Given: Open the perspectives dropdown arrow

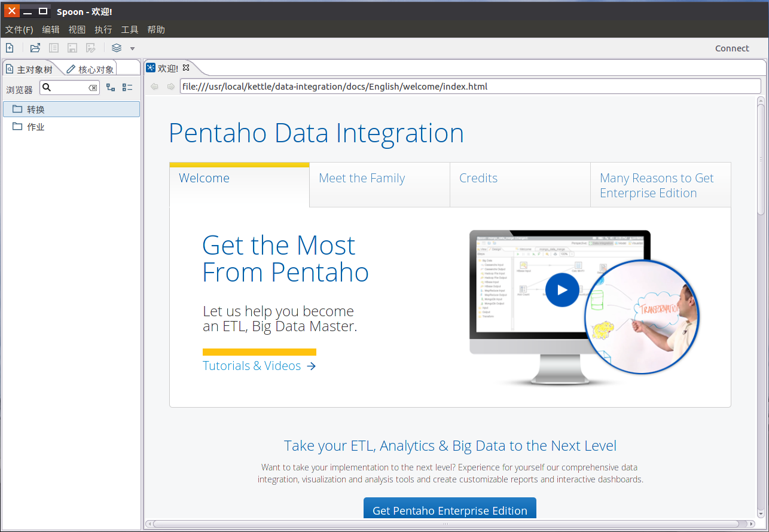Looking at the screenshot, I should click(x=132, y=48).
